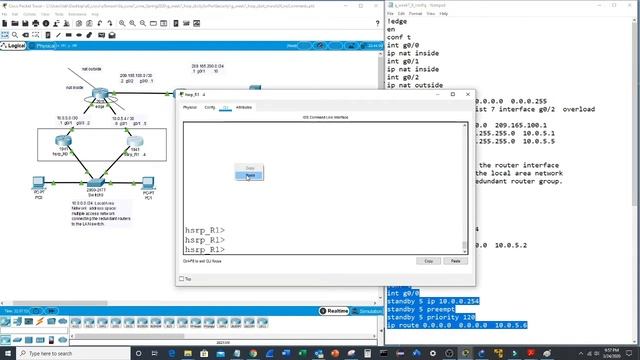The width and height of the screenshot is (640, 360).
Task: Switch to Simulation mode
Action: click(x=367, y=311)
